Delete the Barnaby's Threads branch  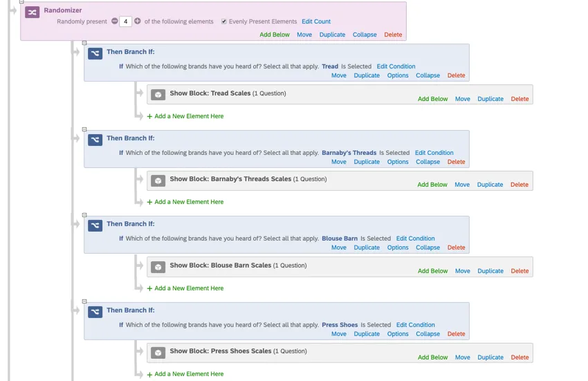(456, 162)
